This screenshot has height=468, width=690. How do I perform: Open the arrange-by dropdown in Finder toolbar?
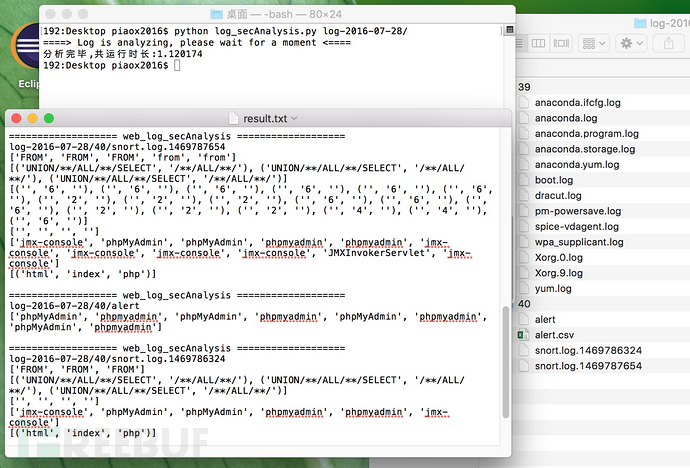pos(594,43)
